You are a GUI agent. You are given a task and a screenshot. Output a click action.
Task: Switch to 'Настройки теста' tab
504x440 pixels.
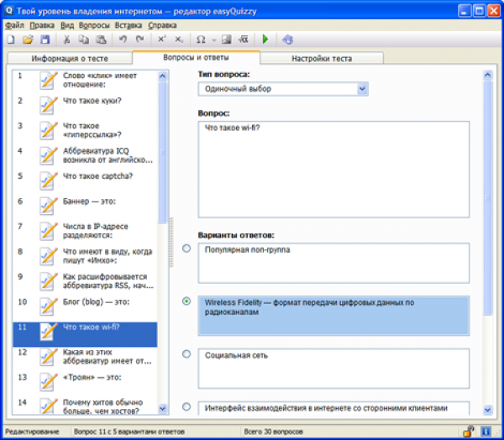tap(322, 59)
